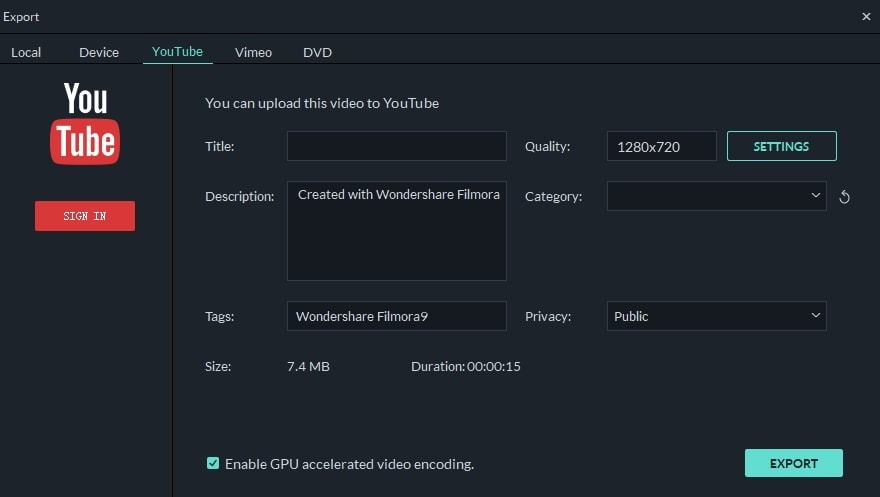Open the Vimeo tab
The height and width of the screenshot is (497, 880).
253,52
